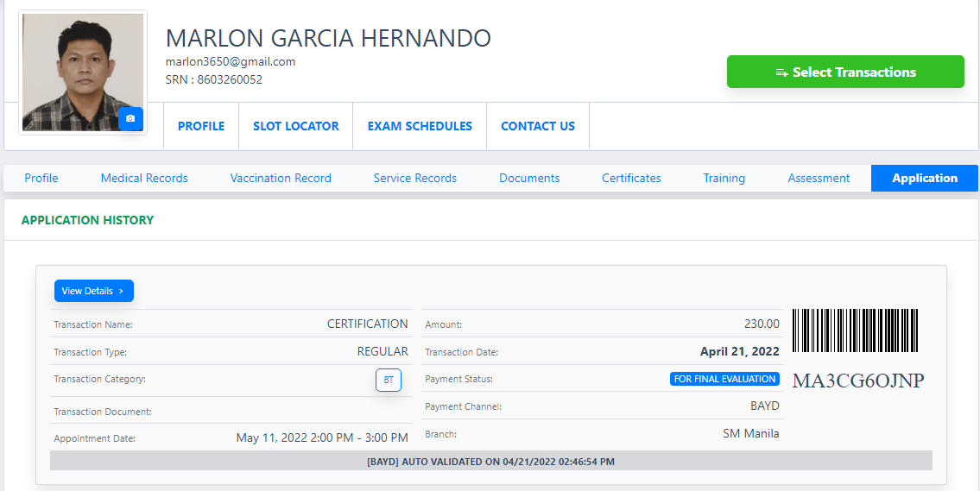Click the camera icon on profile photo
Image resolution: width=980 pixels, height=491 pixels.
(x=130, y=119)
